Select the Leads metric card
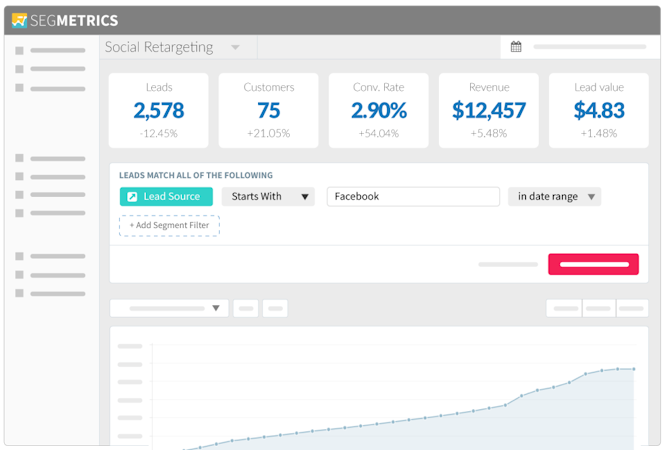The height and width of the screenshot is (450, 666). tap(158, 110)
